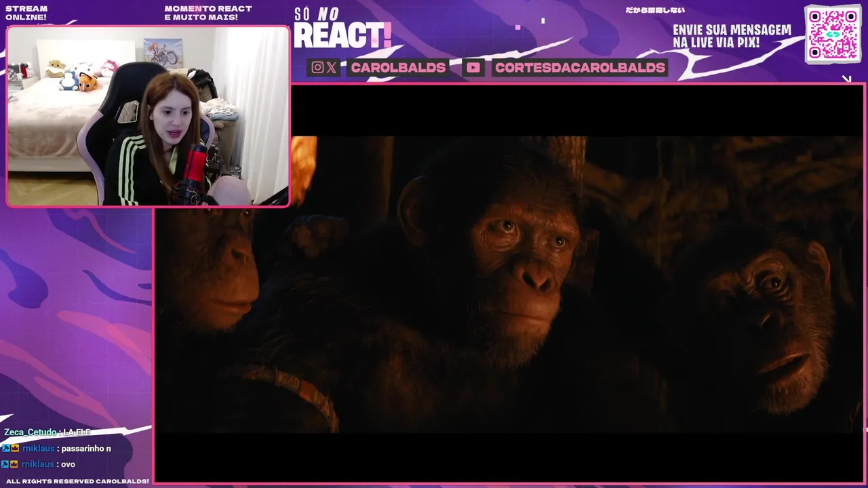Image resolution: width=868 pixels, height=488 pixels.
Task: Click the YouTube icon before CORTESDACAROLBALDS
Action: tap(473, 67)
